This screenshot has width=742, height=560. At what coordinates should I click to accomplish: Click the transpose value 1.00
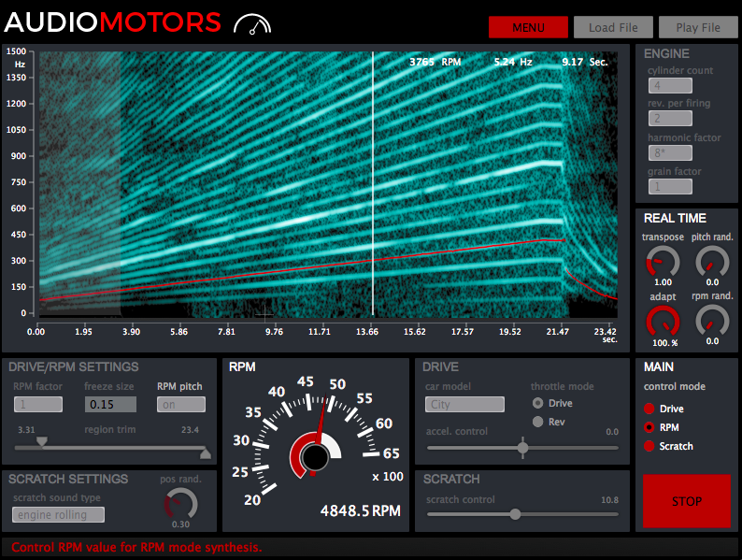663,282
